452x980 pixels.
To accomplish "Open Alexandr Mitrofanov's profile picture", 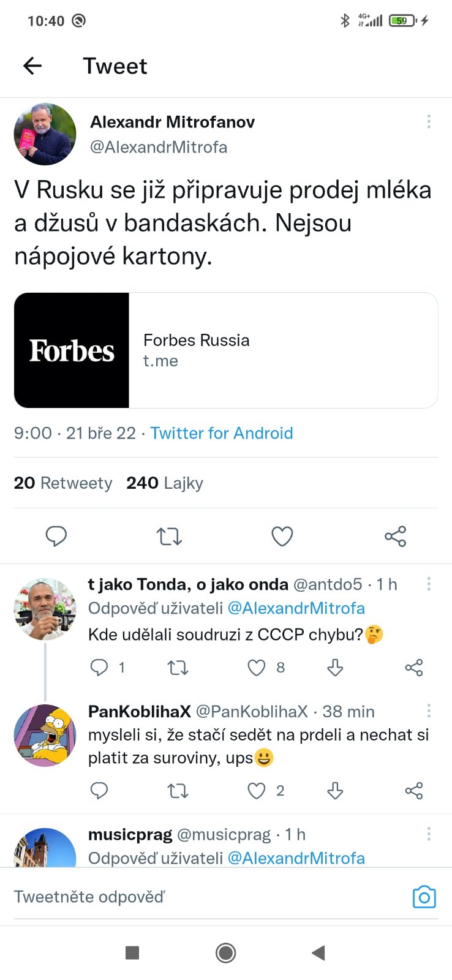I will 45,134.
